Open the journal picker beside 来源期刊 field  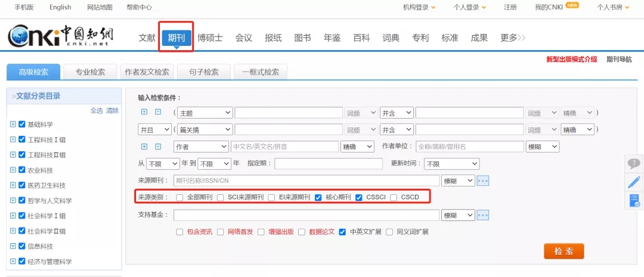coord(483,180)
